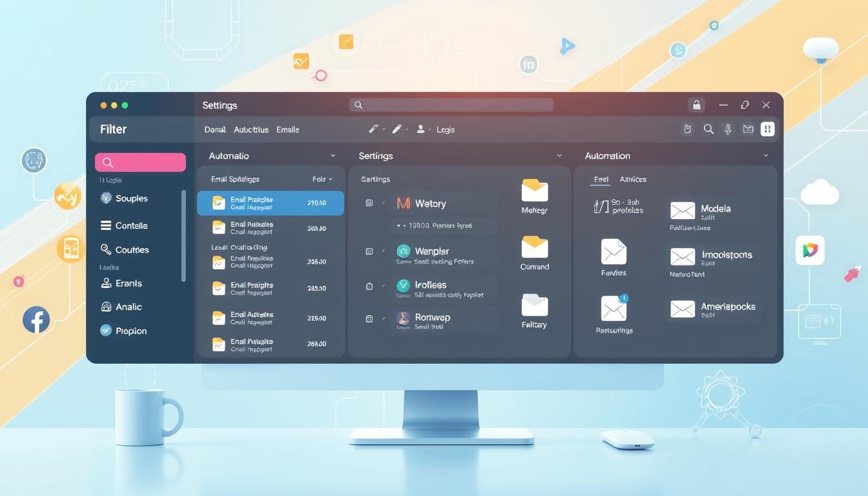This screenshot has width=868, height=496.
Task: Click the round blue icon beside Proplon
Action: [x=106, y=331]
